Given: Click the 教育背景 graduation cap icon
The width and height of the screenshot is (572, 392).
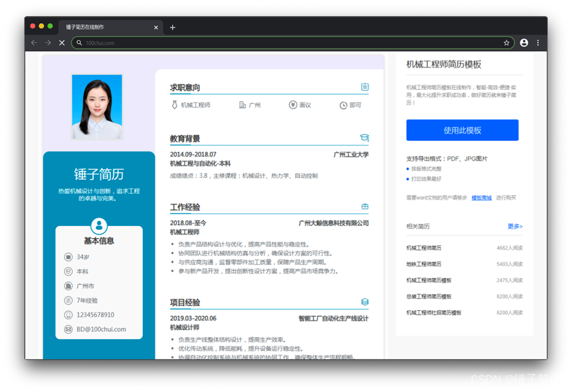Looking at the screenshot, I should point(364,137).
